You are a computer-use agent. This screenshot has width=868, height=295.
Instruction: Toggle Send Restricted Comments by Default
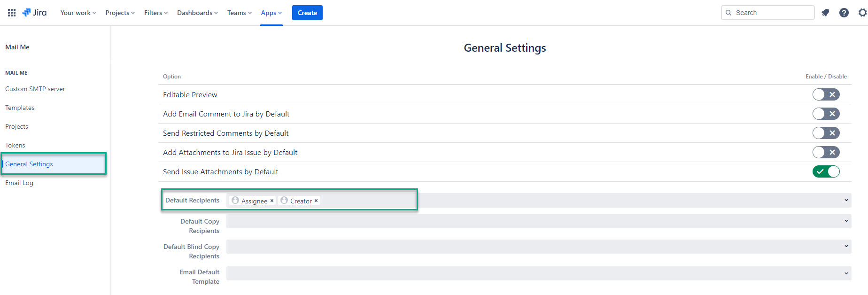(x=826, y=133)
